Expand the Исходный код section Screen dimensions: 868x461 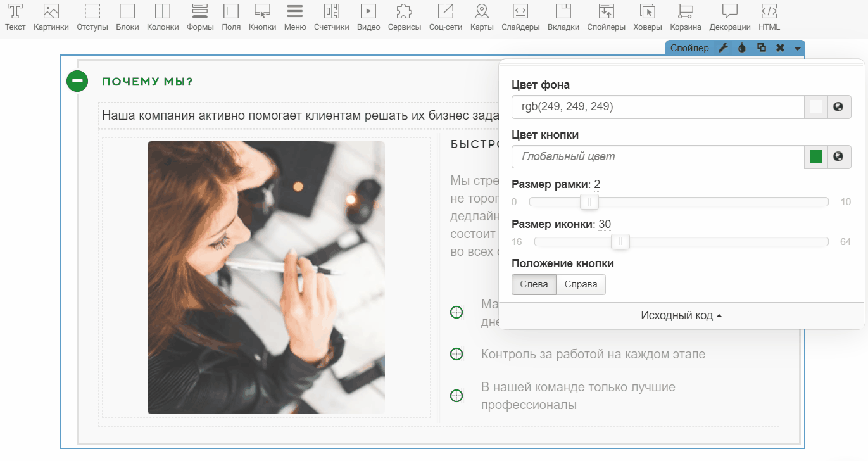tap(681, 315)
